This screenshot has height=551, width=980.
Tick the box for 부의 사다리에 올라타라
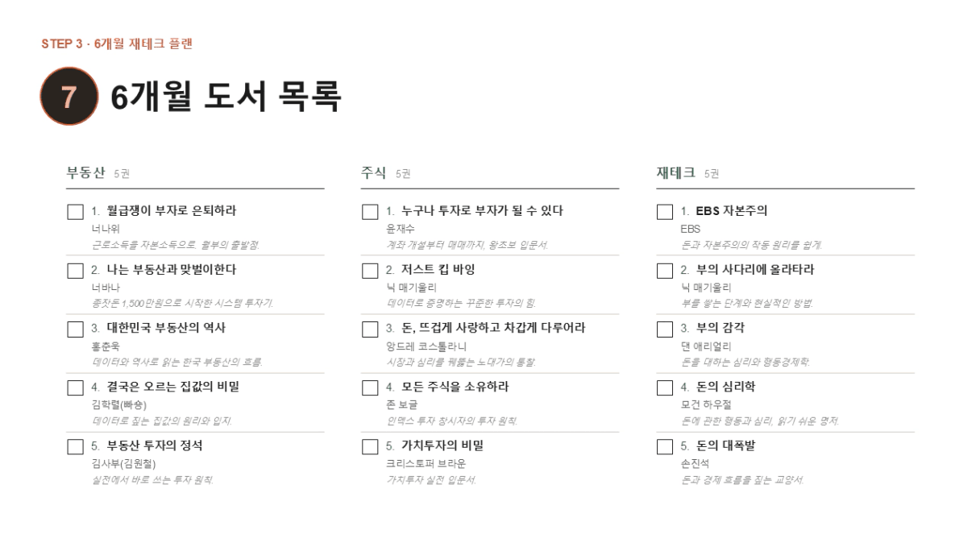665,271
